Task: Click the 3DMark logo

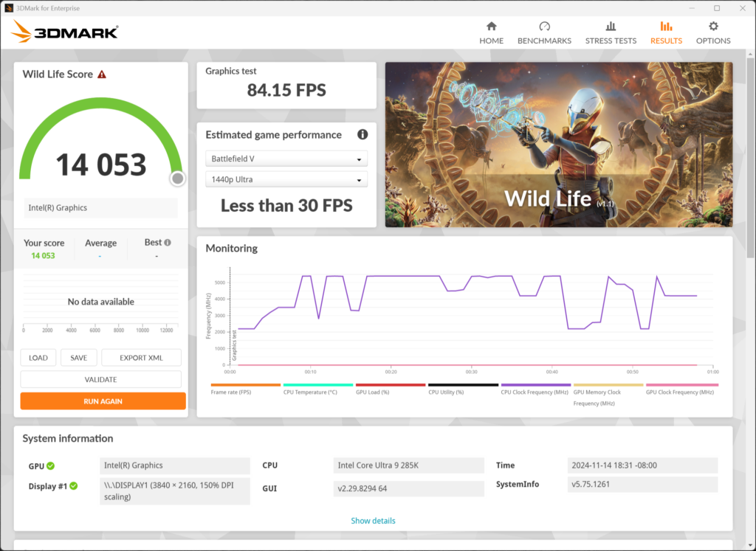Action: 63,32
